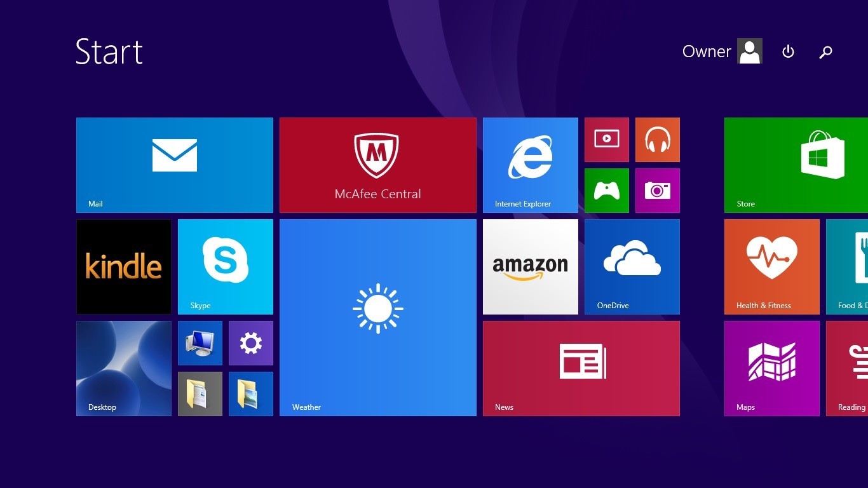This screenshot has width=868, height=488.
Task: Open the News tile
Action: point(581,369)
